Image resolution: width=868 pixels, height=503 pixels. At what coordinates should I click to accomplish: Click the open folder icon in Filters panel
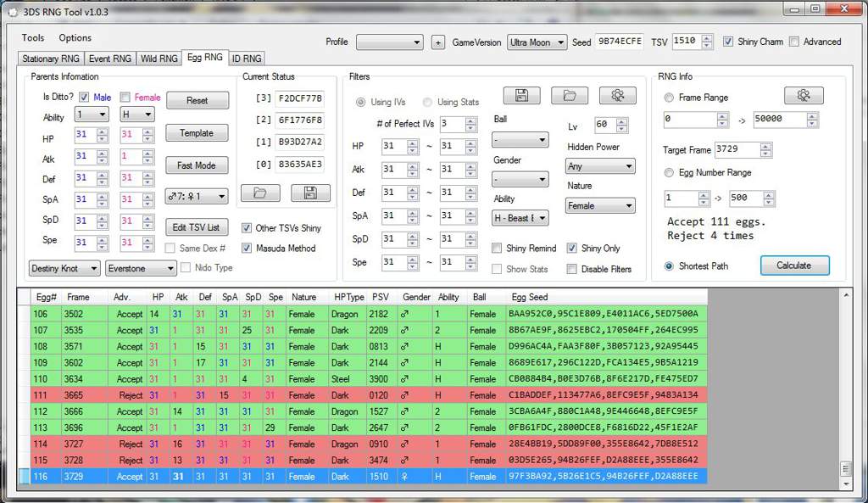click(x=569, y=96)
